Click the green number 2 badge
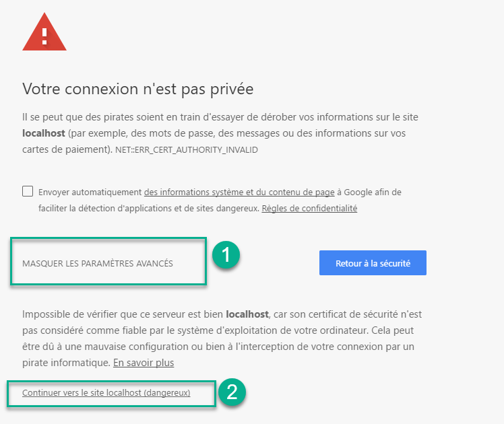 click(x=232, y=392)
